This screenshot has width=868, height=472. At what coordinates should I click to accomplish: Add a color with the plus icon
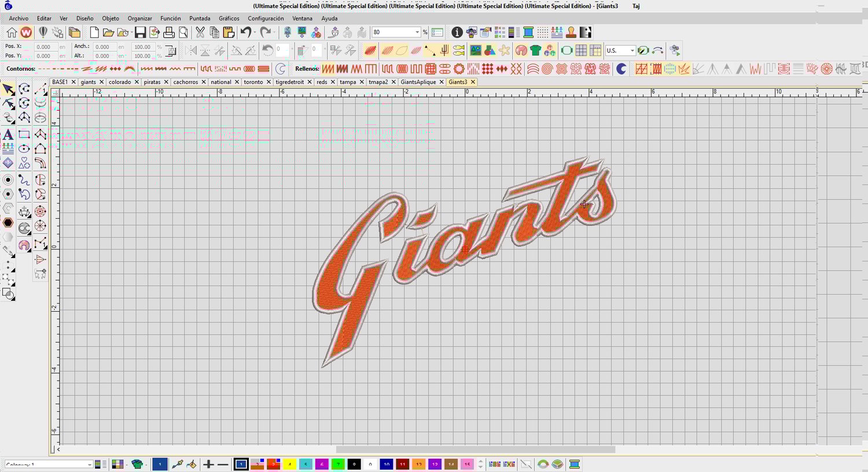pyautogui.click(x=208, y=464)
